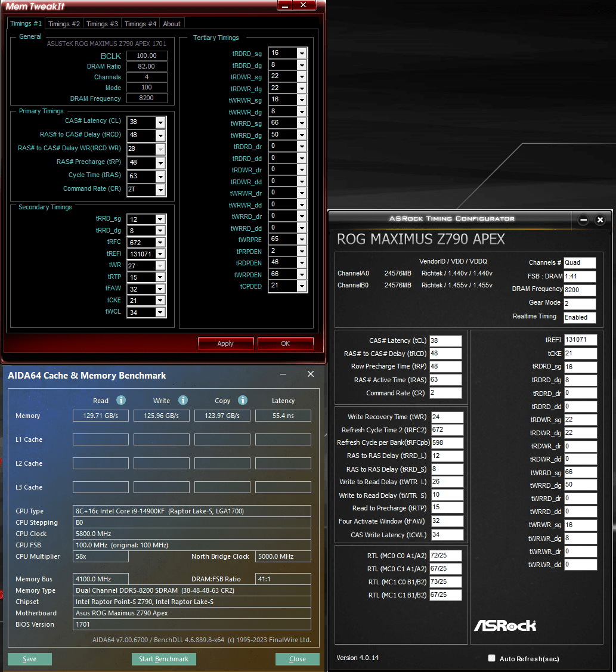Click the Refresh Cycle Time 2 (tRFC2) field
This screenshot has width=616, height=672.
[447, 430]
